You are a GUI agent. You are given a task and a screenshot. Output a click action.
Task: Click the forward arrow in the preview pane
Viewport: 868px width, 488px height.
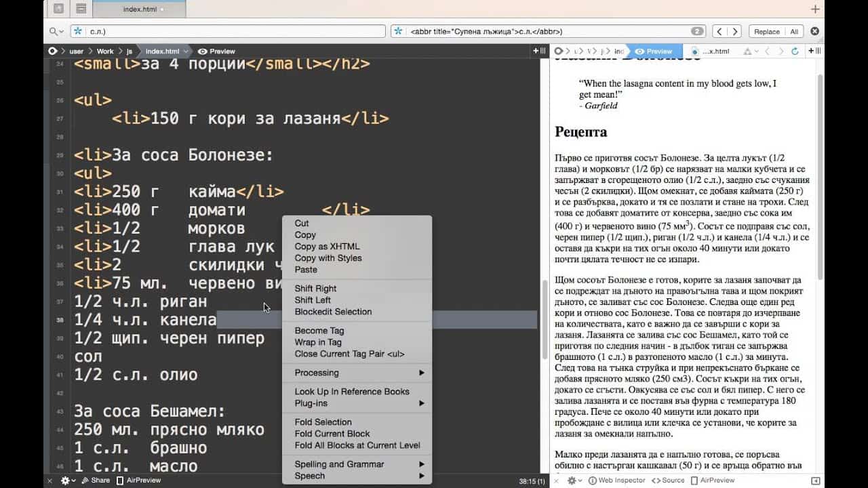781,50
